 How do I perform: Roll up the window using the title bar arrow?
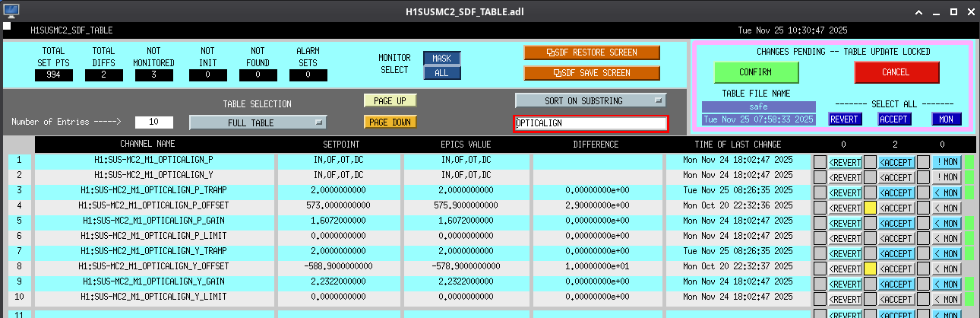click(x=918, y=11)
